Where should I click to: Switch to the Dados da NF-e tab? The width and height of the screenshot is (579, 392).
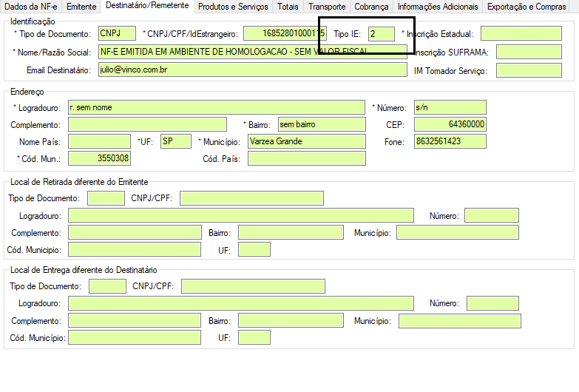(x=31, y=7)
